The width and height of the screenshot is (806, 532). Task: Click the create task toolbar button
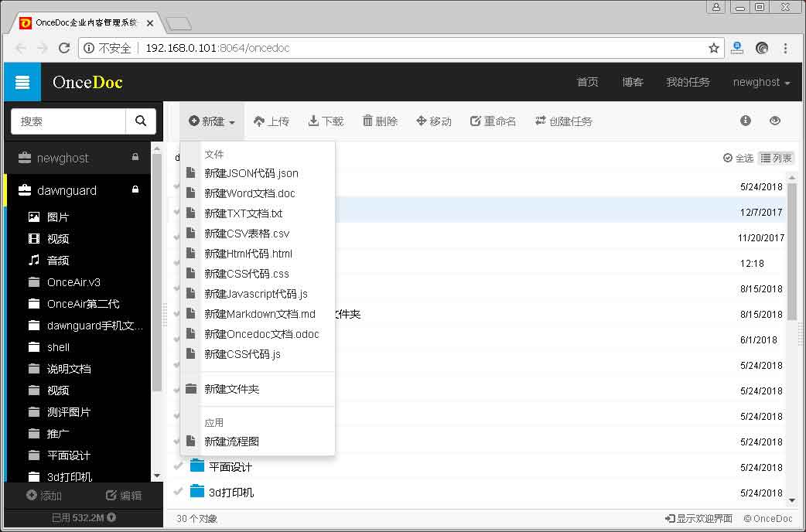(x=563, y=121)
